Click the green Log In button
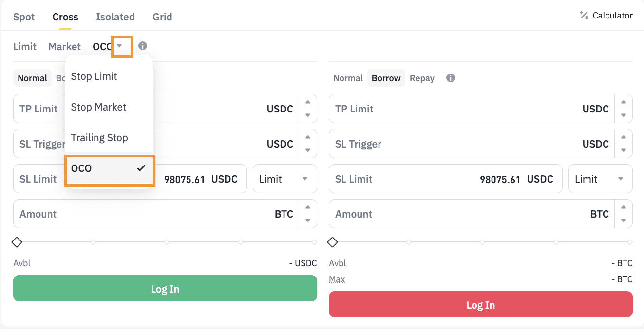644x332 pixels. 165,288
